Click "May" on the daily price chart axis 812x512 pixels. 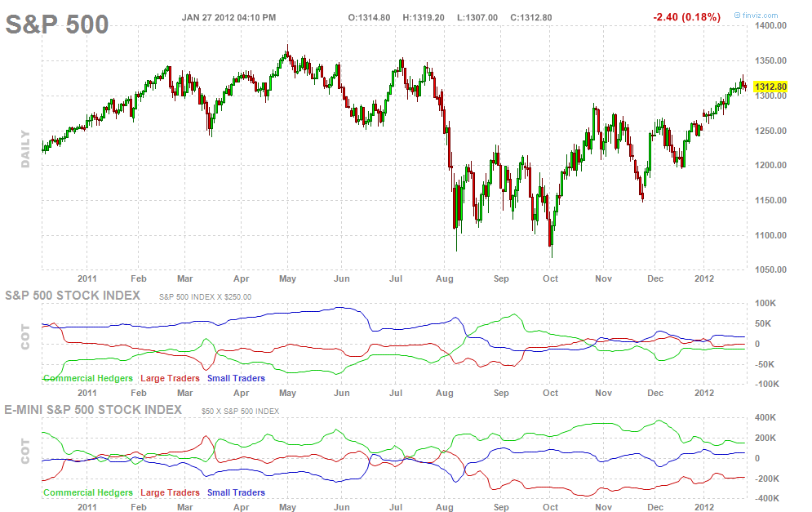click(287, 278)
